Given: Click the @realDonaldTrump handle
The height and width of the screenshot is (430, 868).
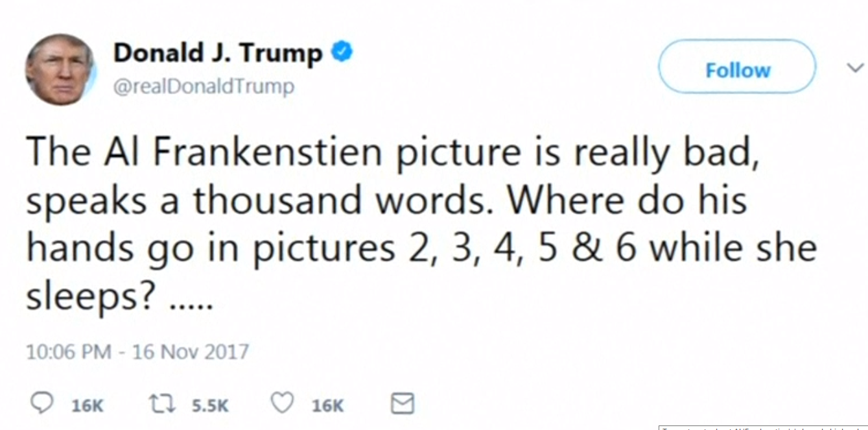Looking at the screenshot, I should pos(204,86).
